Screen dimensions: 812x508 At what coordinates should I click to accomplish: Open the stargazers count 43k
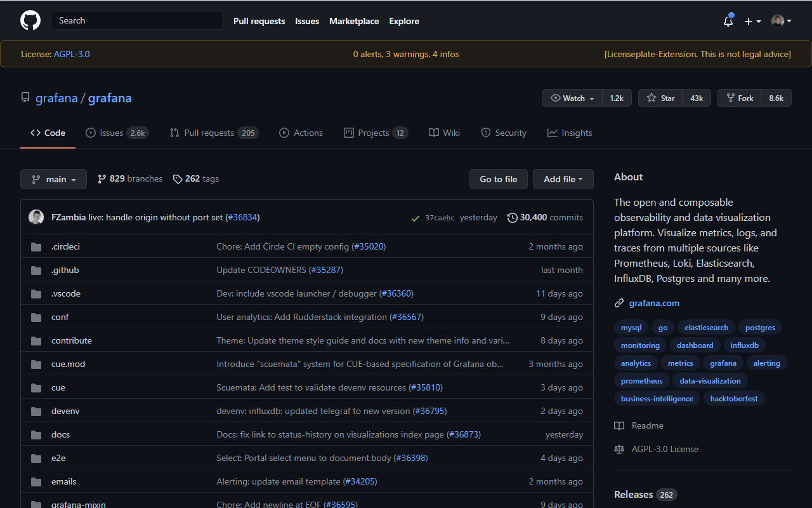point(697,98)
